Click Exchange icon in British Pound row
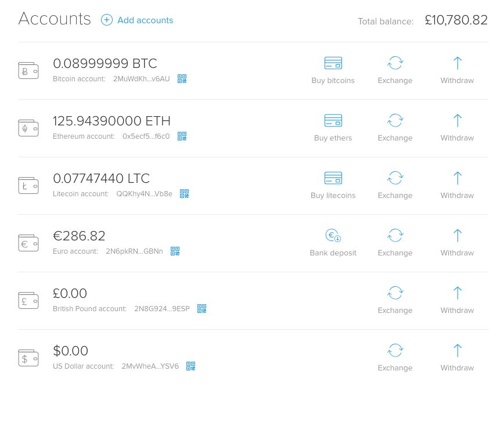Screen dimensions: 504x425 (x=395, y=293)
